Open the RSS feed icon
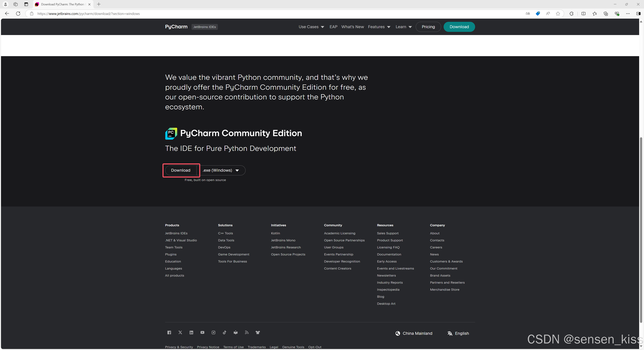The height and width of the screenshot is (350, 644). [x=247, y=333]
